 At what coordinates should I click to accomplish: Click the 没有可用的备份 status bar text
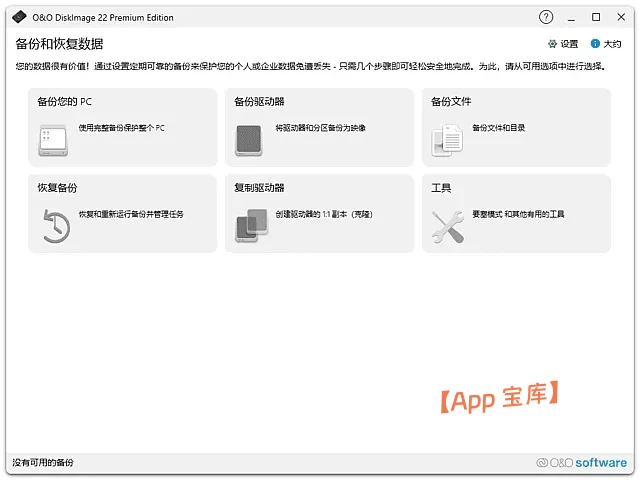click(x=43, y=463)
